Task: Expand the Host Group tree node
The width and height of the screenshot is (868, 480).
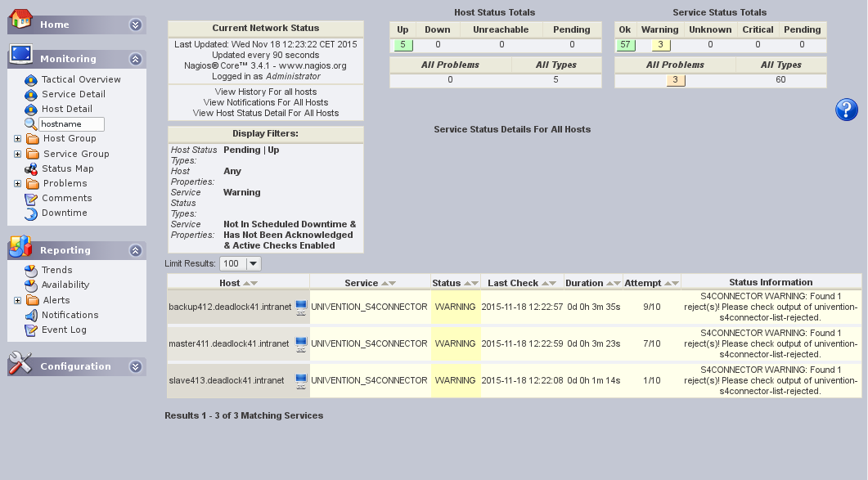Action: pyautogui.click(x=18, y=139)
